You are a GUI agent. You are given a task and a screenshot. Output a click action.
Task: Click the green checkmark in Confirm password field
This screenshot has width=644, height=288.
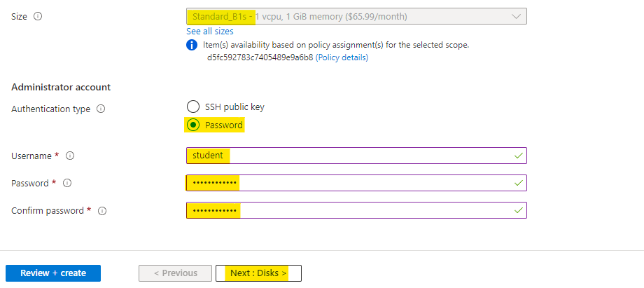click(x=518, y=210)
